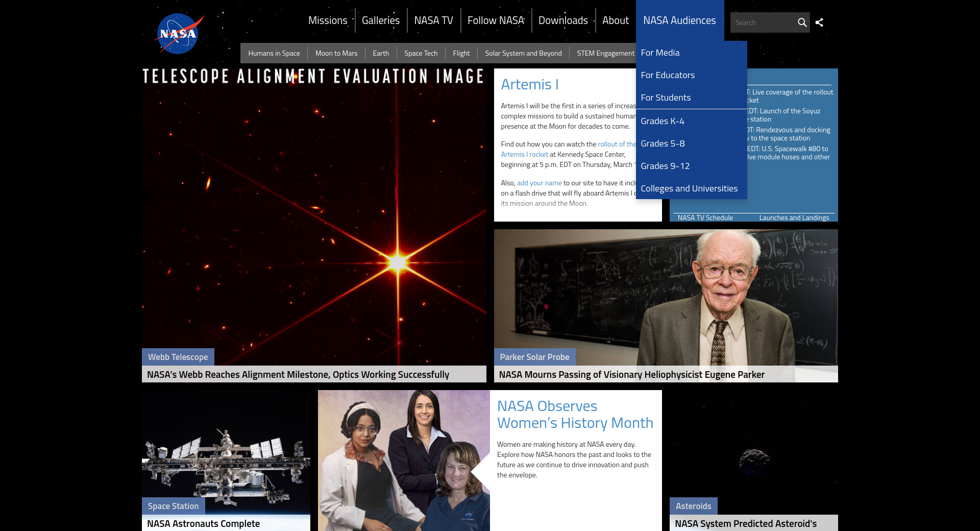Select Solar System and Beyond topic
The height and width of the screenshot is (531, 980).
pos(524,53)
